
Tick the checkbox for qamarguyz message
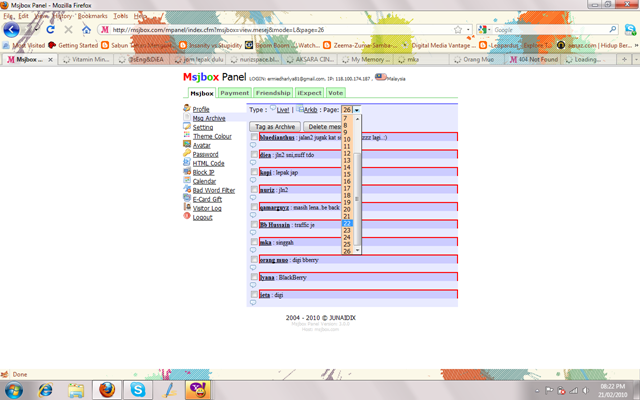click(x=254, y=207)
